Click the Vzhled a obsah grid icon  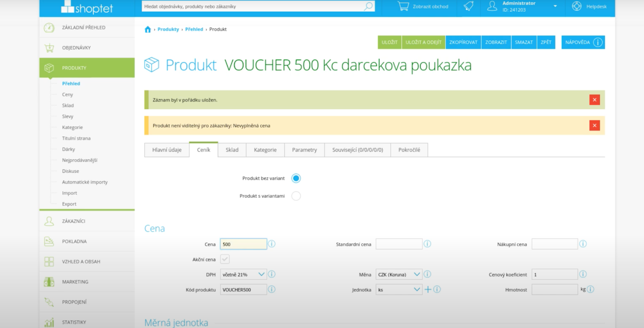[x=49, y=261]
